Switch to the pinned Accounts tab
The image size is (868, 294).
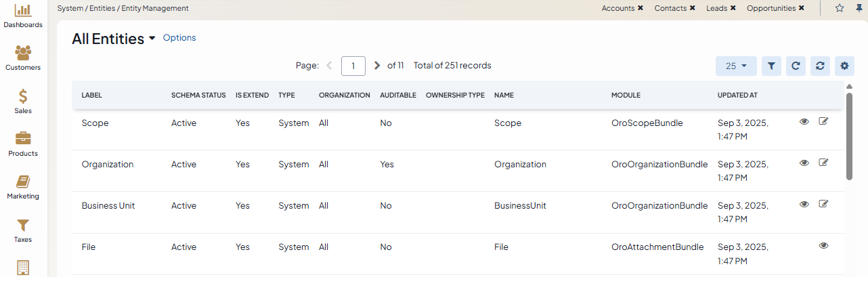(x=617, y=8)
